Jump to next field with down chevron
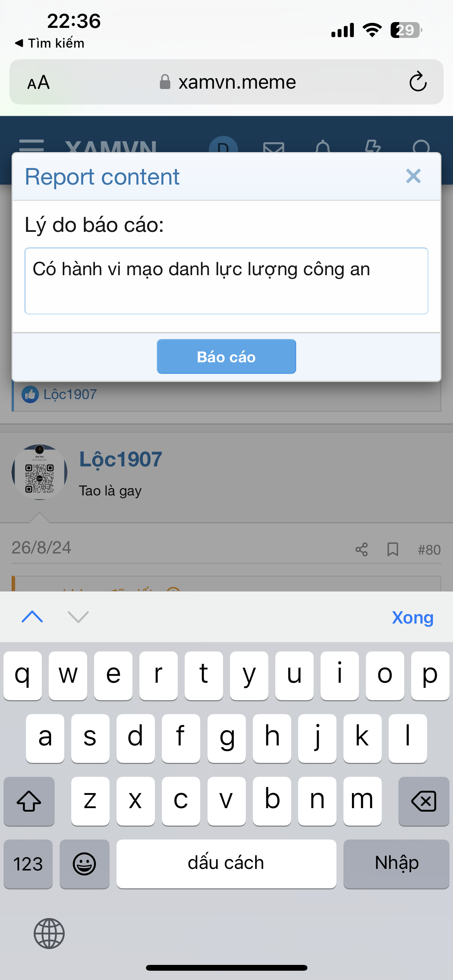Screen dimensions: 453x980 [78, 617]
